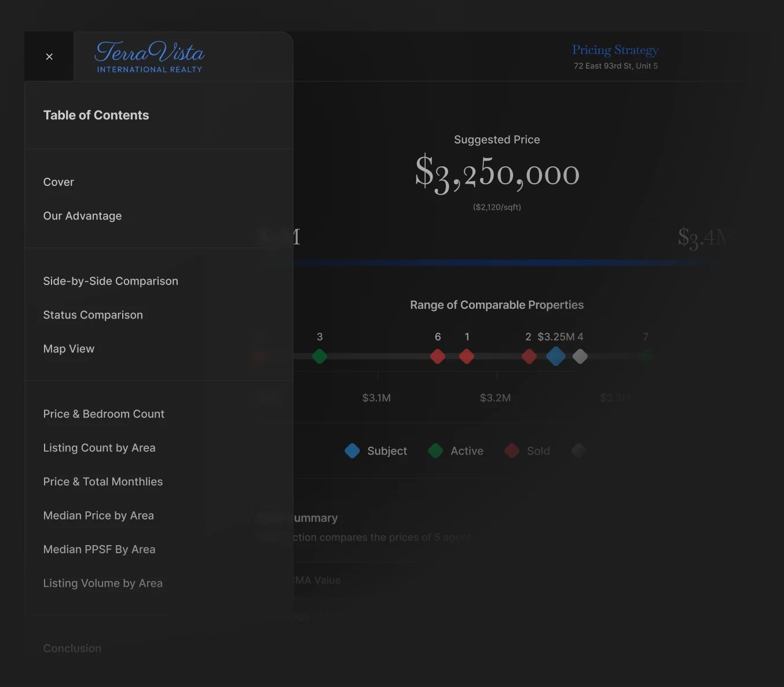Go to Price & Total Monthlies

[x=102, y=482]
